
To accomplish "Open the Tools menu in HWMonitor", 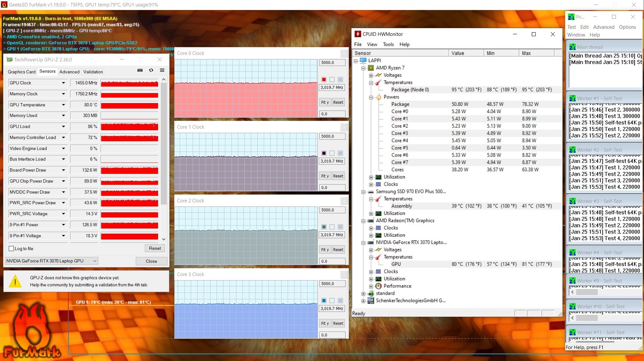I will click(388, 44).
